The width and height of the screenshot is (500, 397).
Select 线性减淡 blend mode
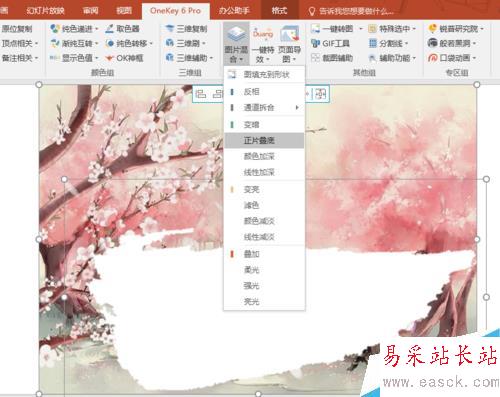(x=264, y=237)
